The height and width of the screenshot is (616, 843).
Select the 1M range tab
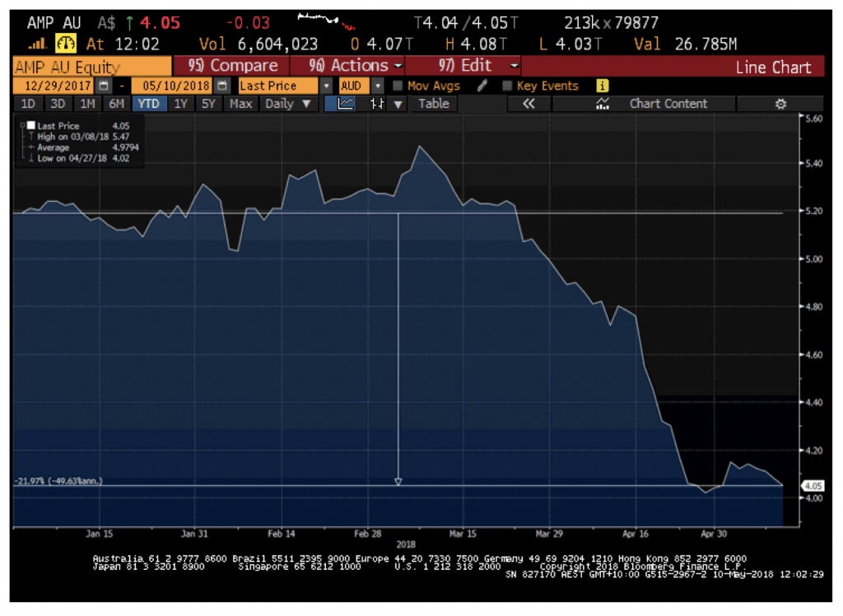[87, 104]
